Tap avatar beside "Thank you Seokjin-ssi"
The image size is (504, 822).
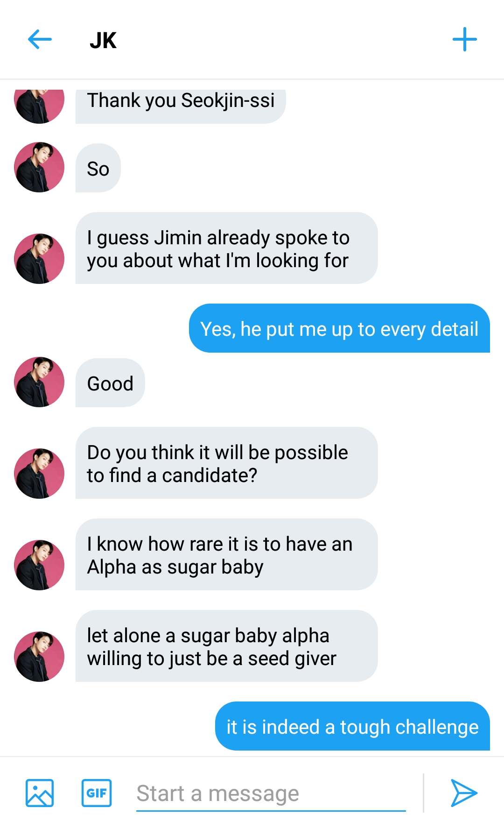[x=39, y=104]
